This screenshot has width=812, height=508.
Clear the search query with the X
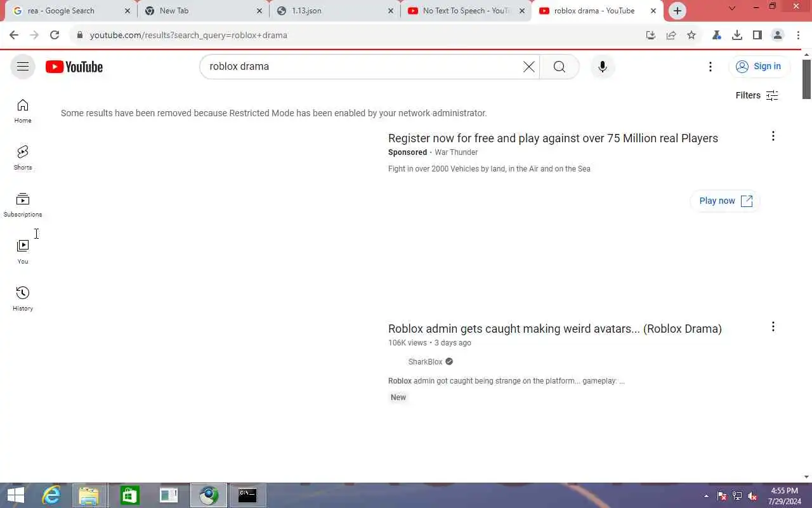click(528, 67)
